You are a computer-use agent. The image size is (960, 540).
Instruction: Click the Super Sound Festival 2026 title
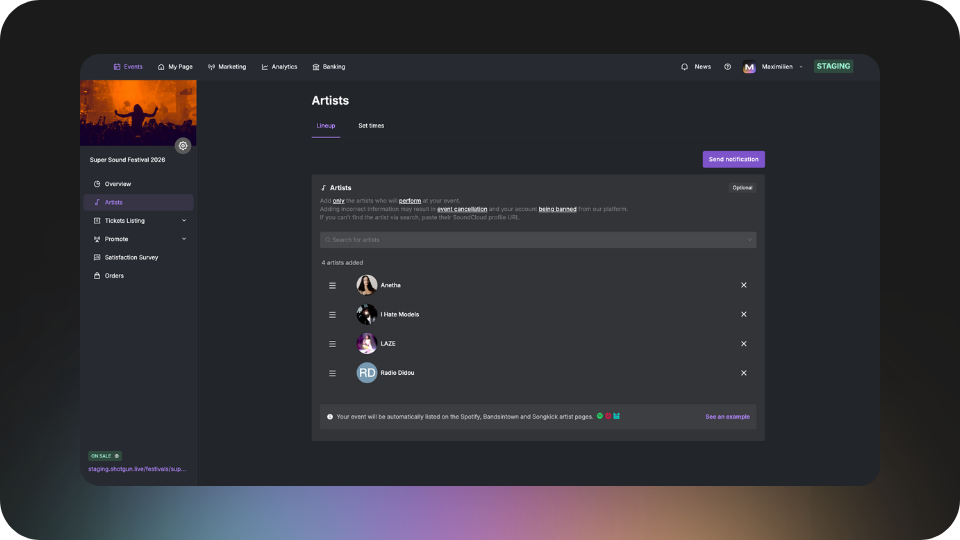pyautogui.click(x=127, y=160)
